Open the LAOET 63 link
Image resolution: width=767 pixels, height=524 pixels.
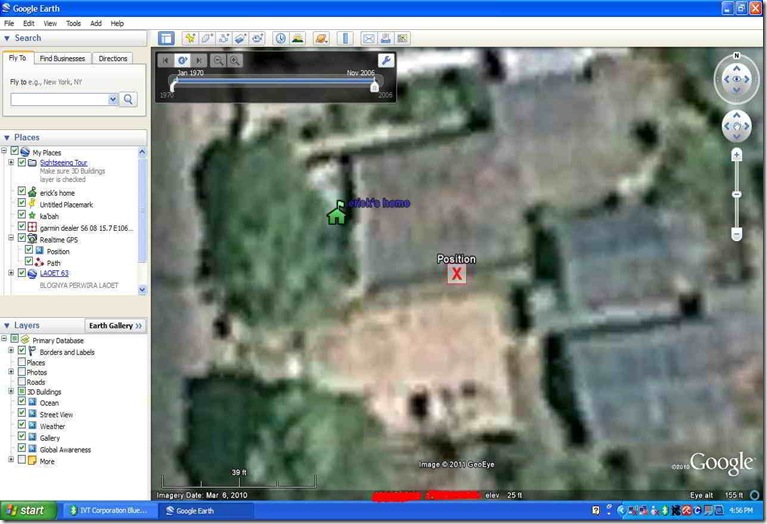coord(54,273)
